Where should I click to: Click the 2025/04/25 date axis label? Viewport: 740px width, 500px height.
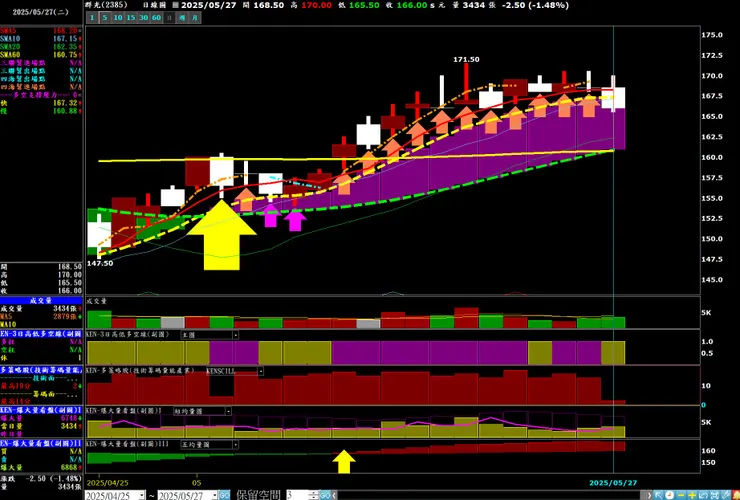point(108,483)
